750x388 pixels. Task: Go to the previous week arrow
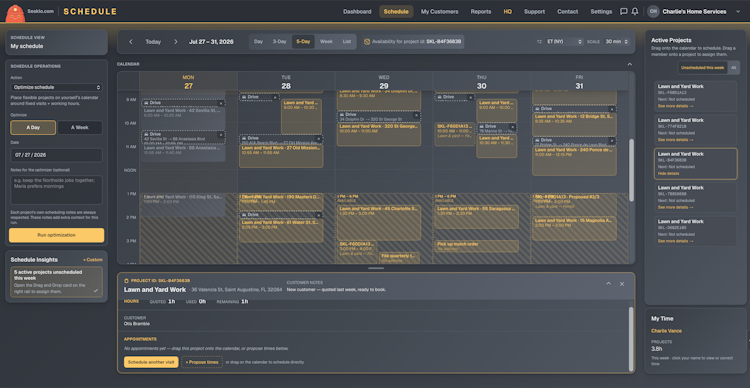click(131, 42)
